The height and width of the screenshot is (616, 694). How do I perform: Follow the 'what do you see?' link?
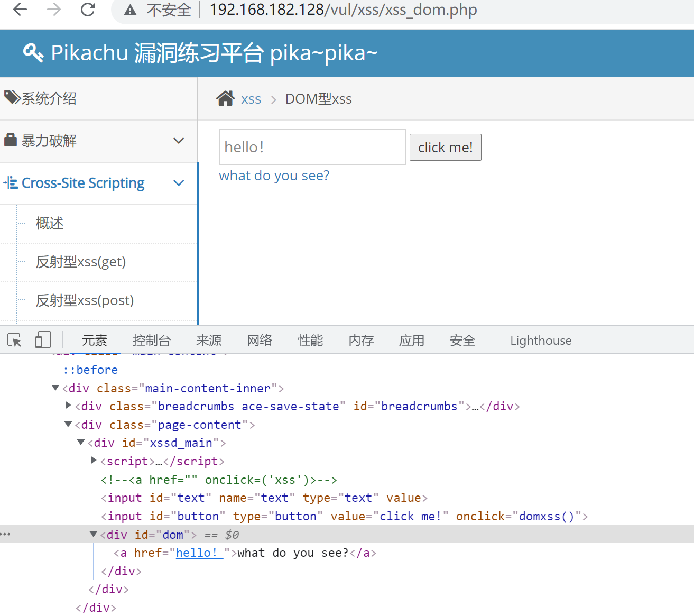point(274,176)
